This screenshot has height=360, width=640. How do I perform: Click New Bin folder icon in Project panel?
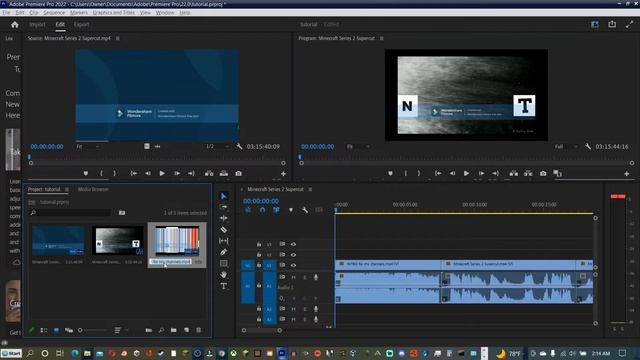[174, 330]
